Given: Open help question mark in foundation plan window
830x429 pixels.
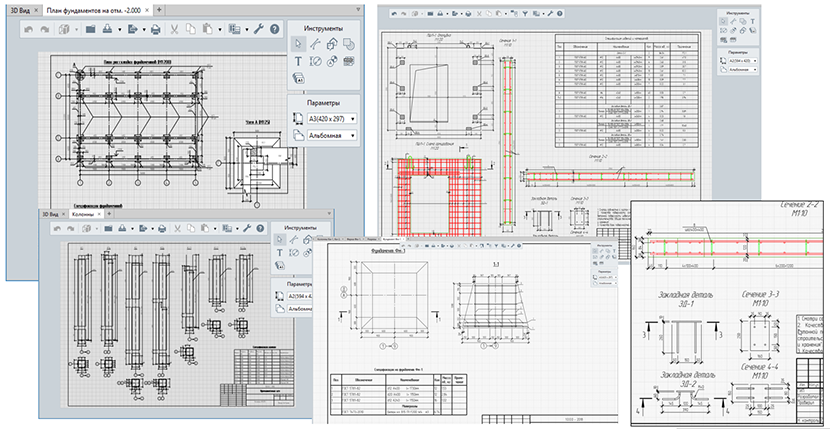Looking at the screenshot, I should (274, 29).
